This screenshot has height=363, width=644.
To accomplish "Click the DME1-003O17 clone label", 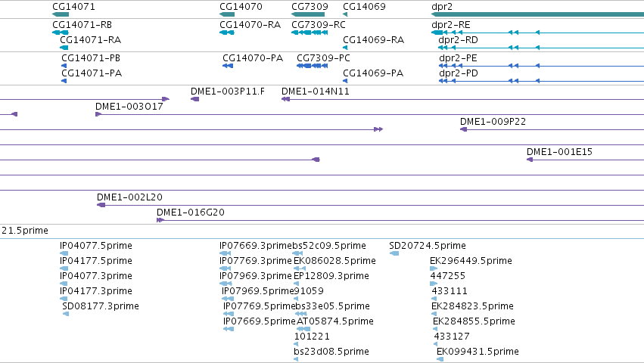I will tap(129, 107).
